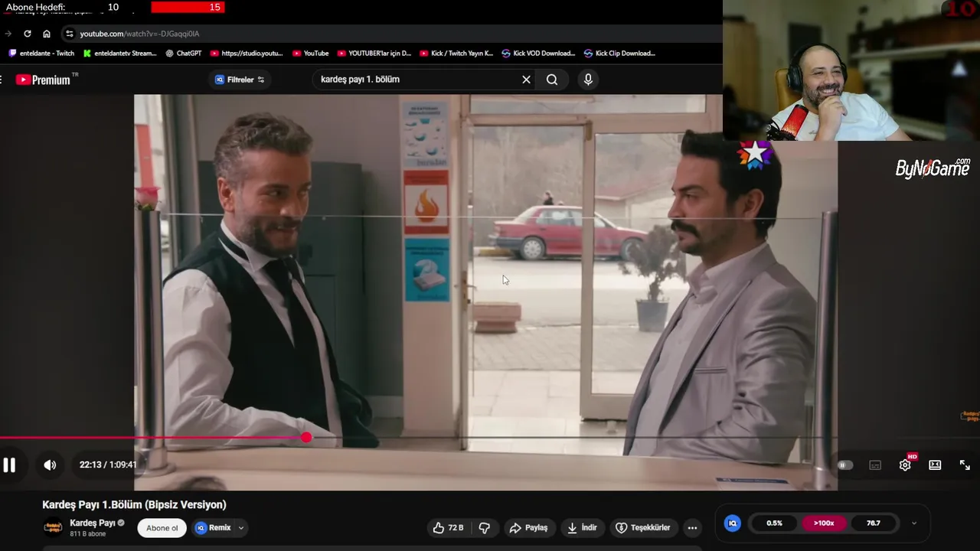Screen dimensions: 980x551
Task: Open the three-dot more actions menu
Action: point(692,527)
